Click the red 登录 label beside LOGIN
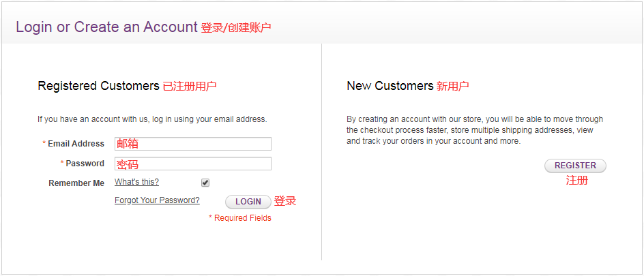The image size is (644, 276). pos(285,201)
